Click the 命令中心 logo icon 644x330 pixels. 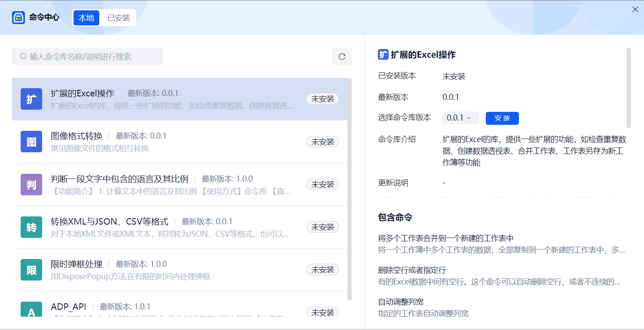pos(18,18)
